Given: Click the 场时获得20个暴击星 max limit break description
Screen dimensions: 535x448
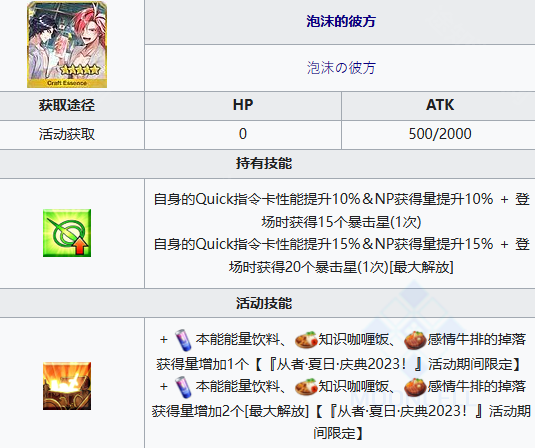Looking at the screenshot, I should click(x=341, y=267).
